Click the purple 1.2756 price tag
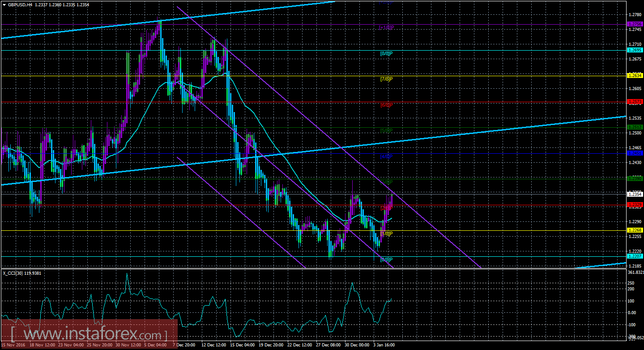644x350 pixels. click(x=634, y=23)
